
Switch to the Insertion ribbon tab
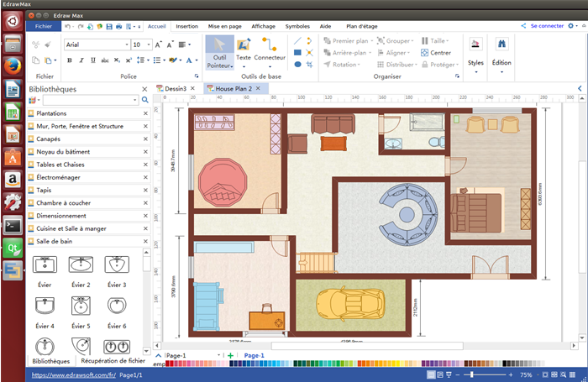point(187,26)
